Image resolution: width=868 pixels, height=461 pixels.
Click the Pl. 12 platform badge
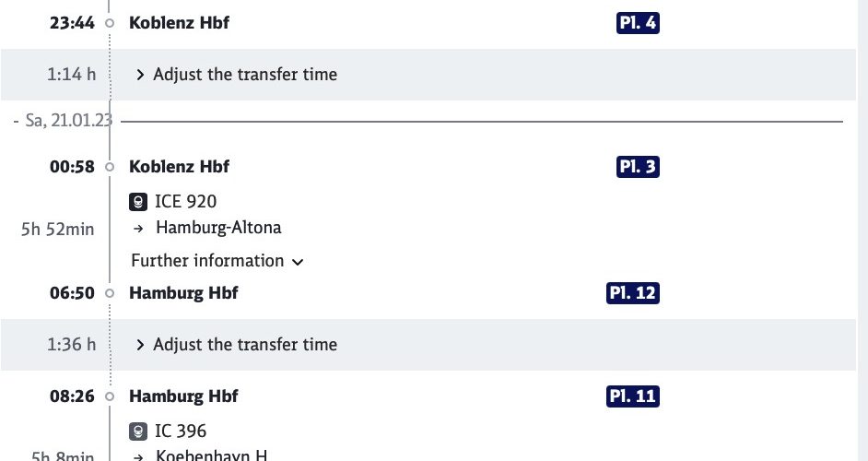[x=633, y=292]
